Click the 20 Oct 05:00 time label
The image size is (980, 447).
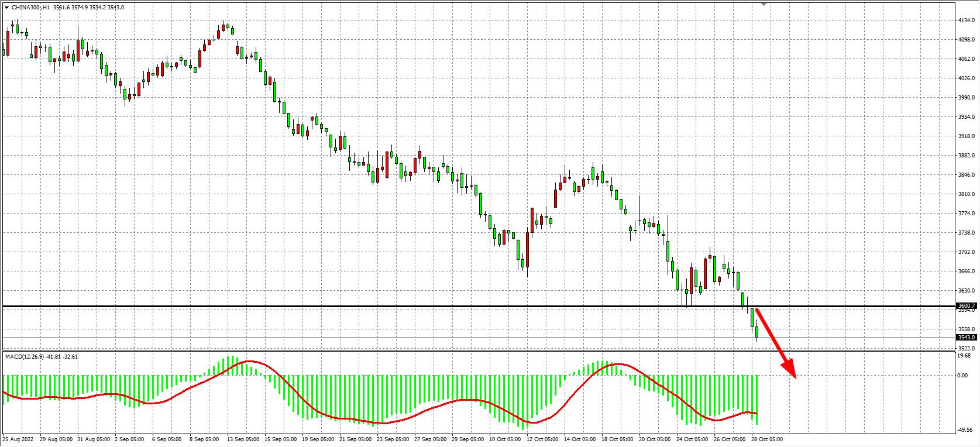(654, 438)
